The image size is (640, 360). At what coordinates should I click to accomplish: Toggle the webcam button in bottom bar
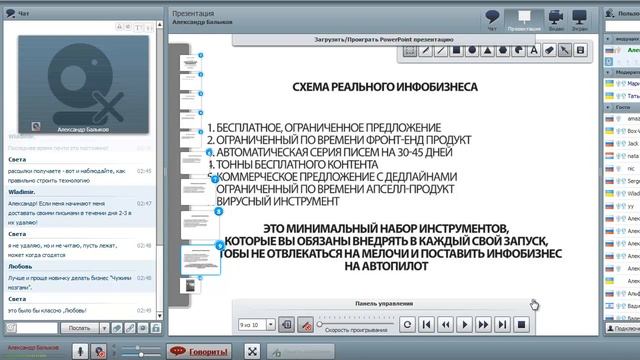pyautogui.click(x=98, y=351)
